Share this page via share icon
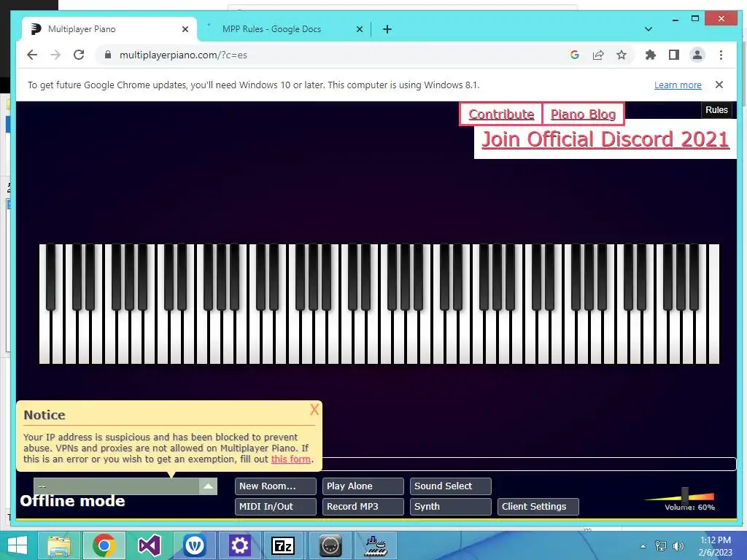Screen dimensions: 747x560 point(598,55)
